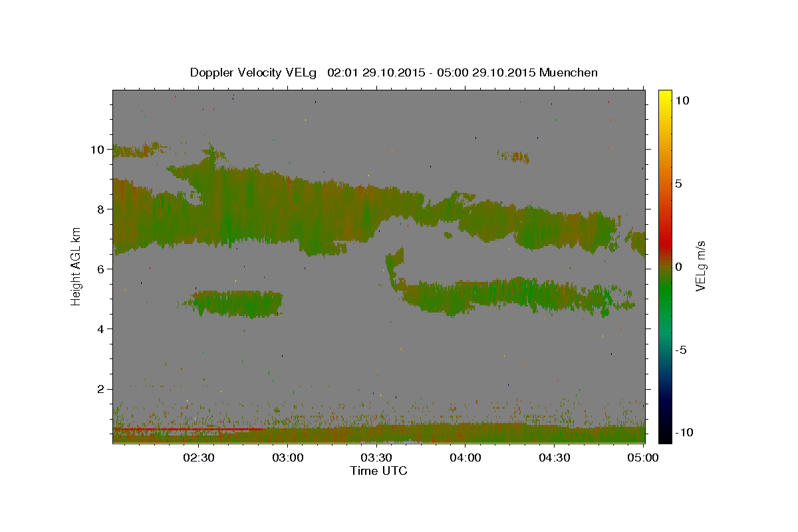This screenshot has height=532, width=798.
Task: Click the positive '10' colorbar tick label
Action: coord(682,100)
